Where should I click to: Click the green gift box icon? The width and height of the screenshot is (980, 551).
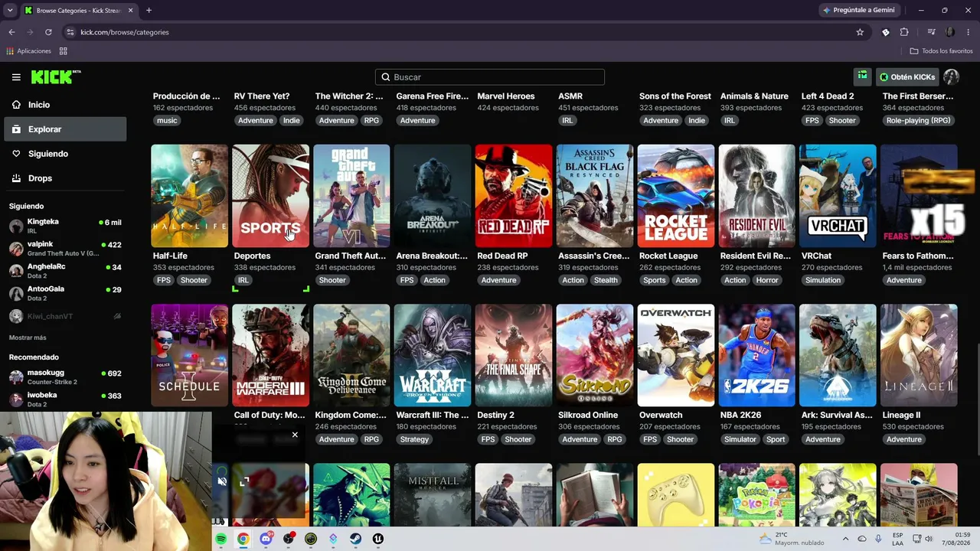(862, 77)
